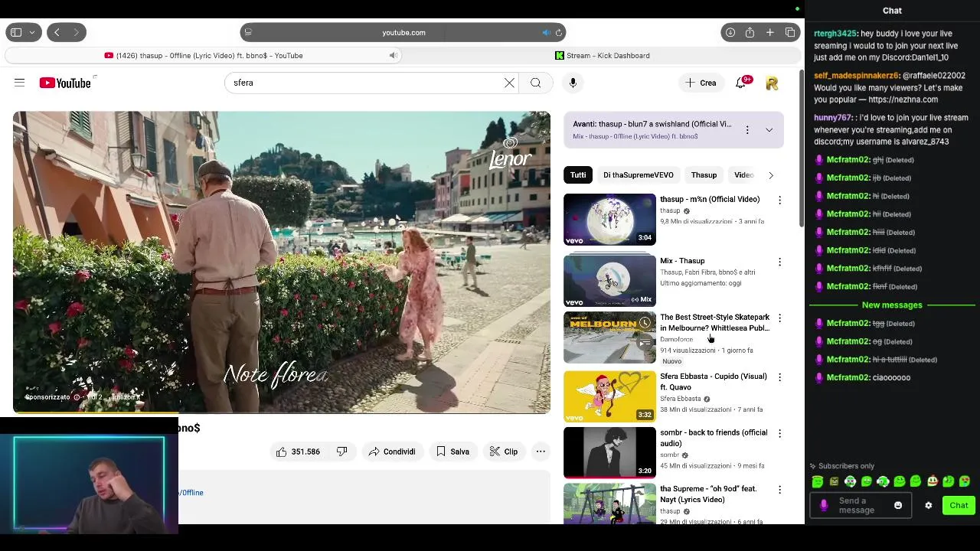Image resolution: width=980 pixels, height=551 pixels.
Task: Share the video with Condividi
Action: pyautogui.click(x=391, y=452)
